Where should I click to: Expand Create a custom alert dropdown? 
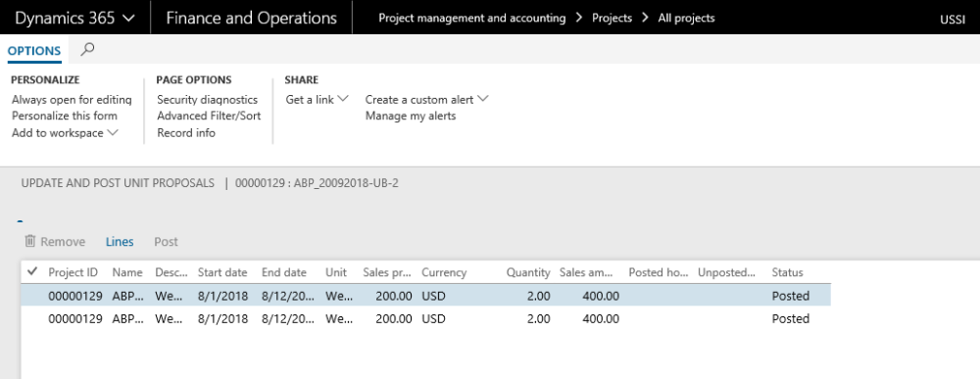tap(482, 99)
